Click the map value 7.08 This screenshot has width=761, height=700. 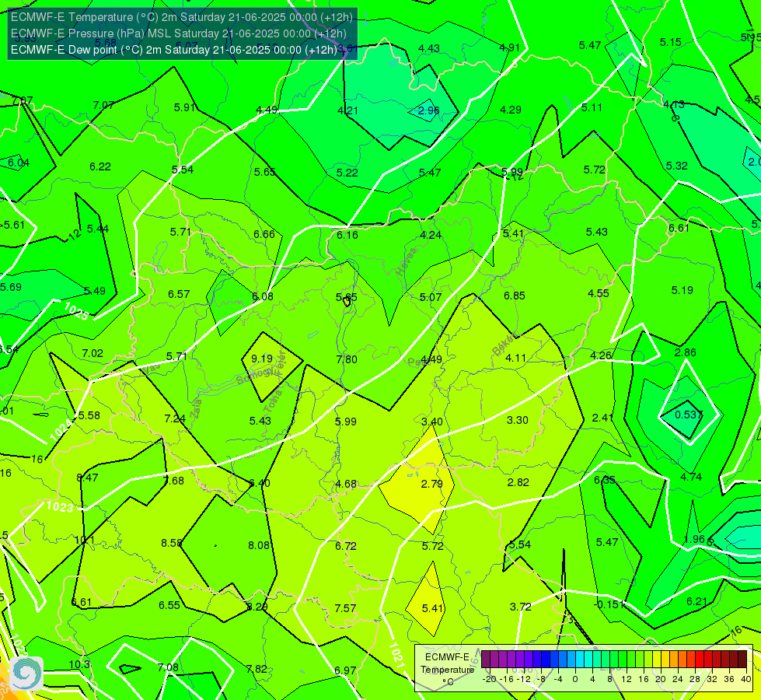(167, 667)
